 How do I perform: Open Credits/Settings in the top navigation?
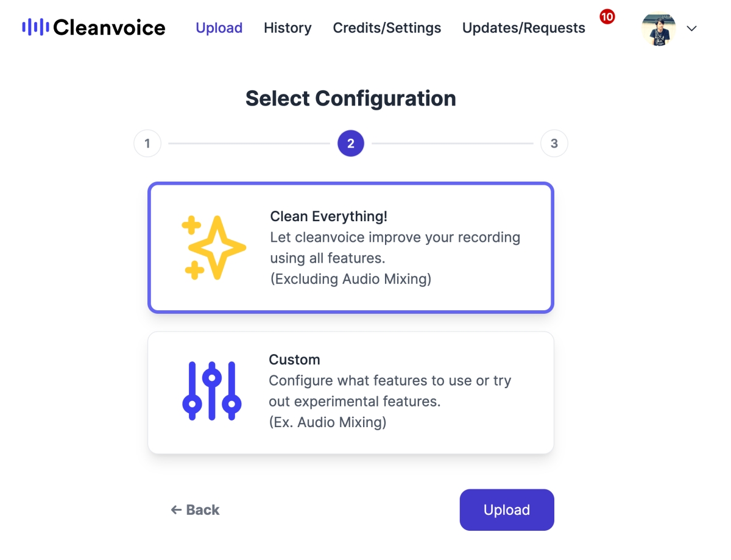coord(387,28)
